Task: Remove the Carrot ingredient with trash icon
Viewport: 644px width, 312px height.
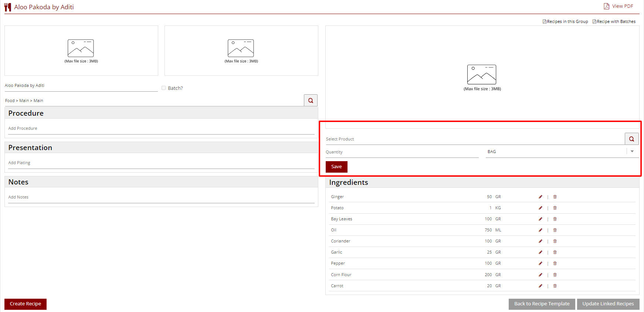Action: tap(555, 286)
